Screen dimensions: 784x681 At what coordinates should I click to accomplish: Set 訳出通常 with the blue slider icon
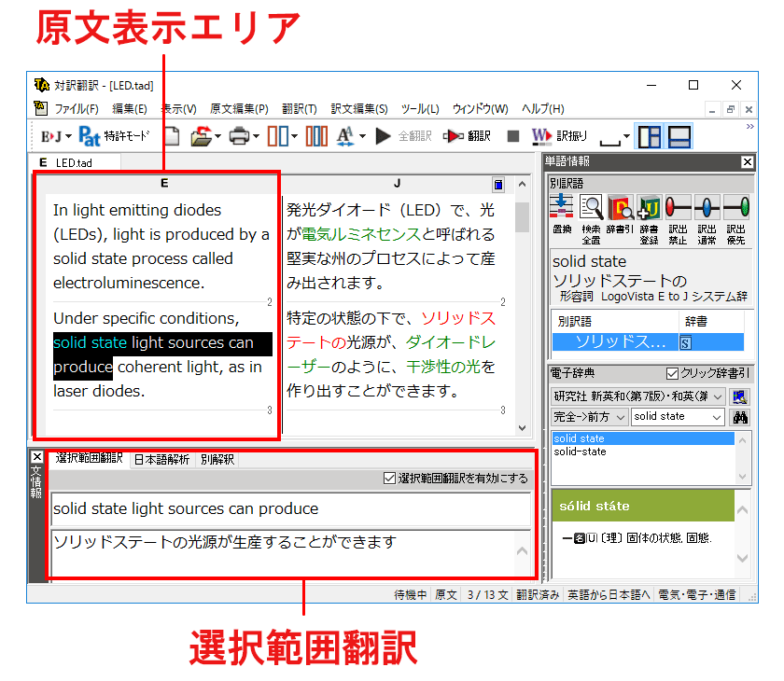pyautogui.click(x=707, y=207)
